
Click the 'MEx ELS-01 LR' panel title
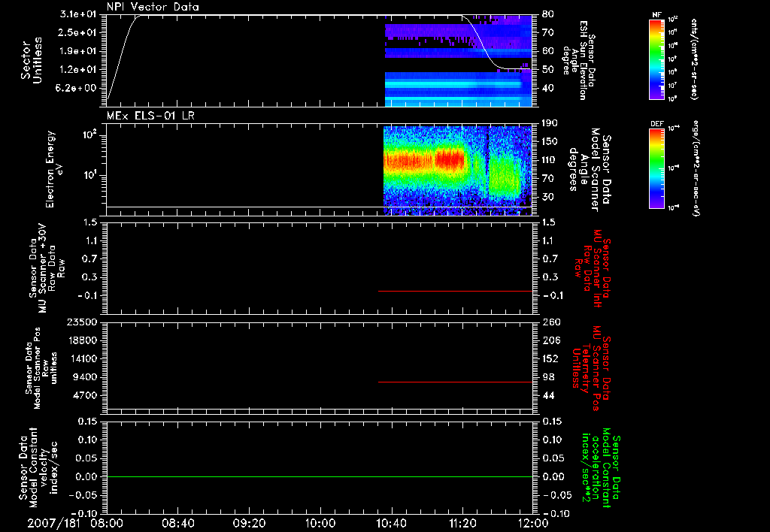click(150, 116)
